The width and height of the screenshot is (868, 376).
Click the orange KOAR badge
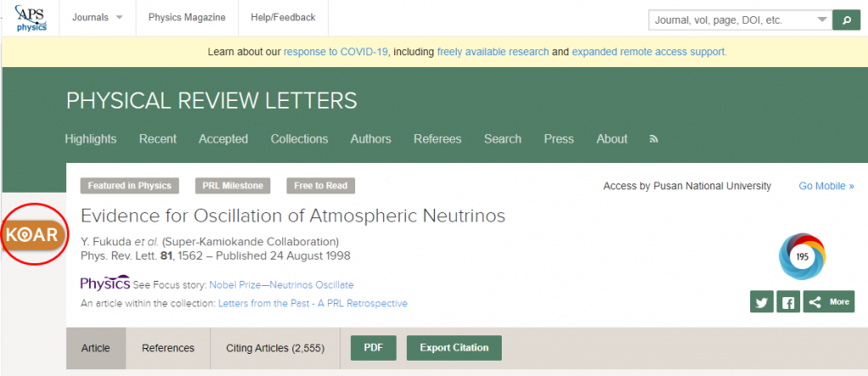tap(34, 234)
